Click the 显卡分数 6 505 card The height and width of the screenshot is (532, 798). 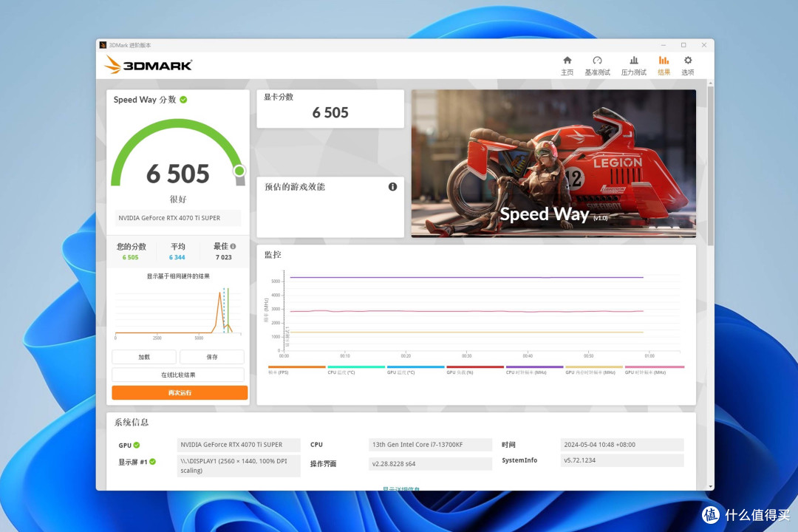[330, 109]
